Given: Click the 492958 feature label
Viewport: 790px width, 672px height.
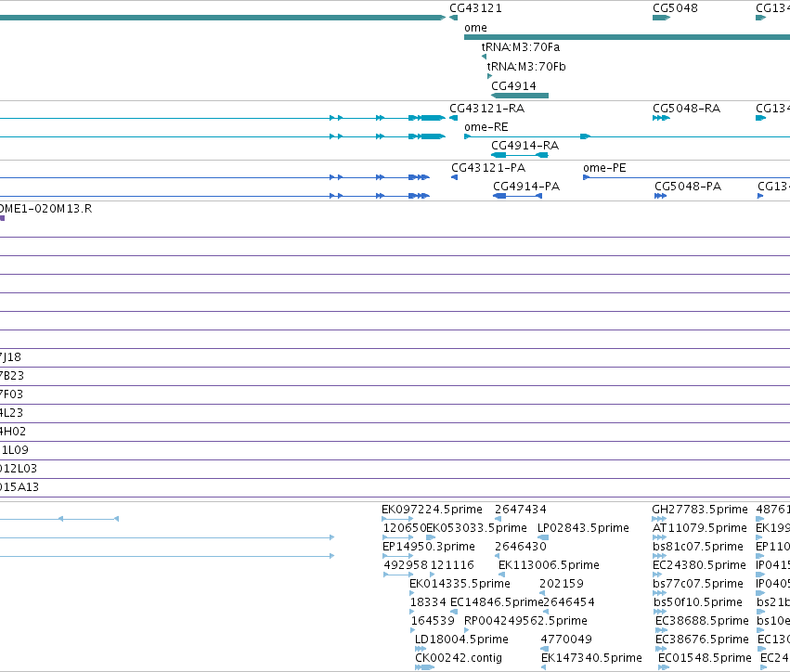Looking at the screenshot, I should tap(406, 565).
